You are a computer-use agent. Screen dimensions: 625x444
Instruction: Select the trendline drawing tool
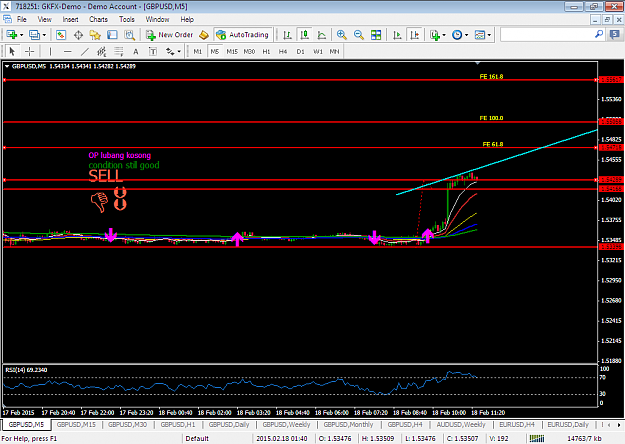(85, 51)
